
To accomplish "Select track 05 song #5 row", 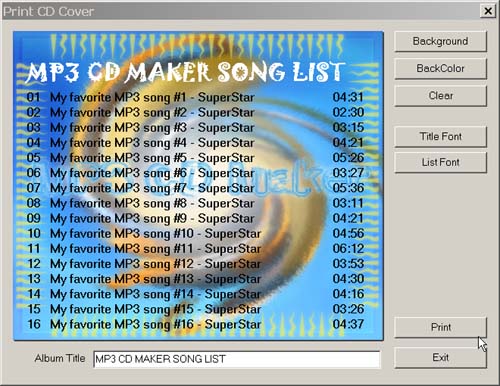I will 195,158.
